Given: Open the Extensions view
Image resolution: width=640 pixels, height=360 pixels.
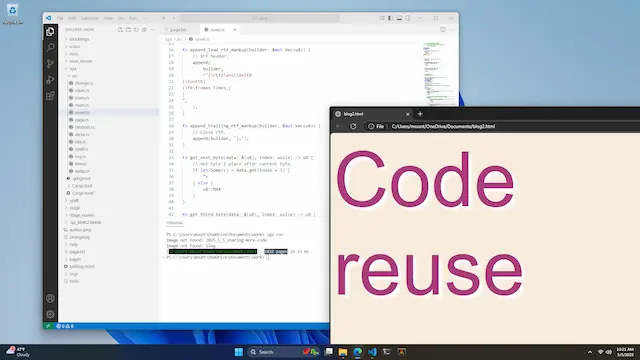Looking at the screenshot, I should click(50, 96).
